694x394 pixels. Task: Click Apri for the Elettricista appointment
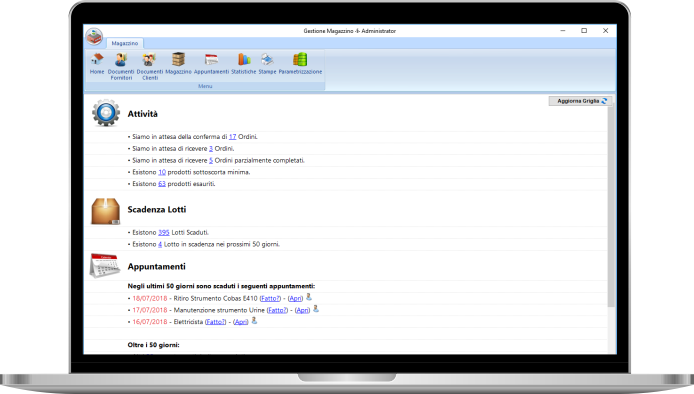241,322
